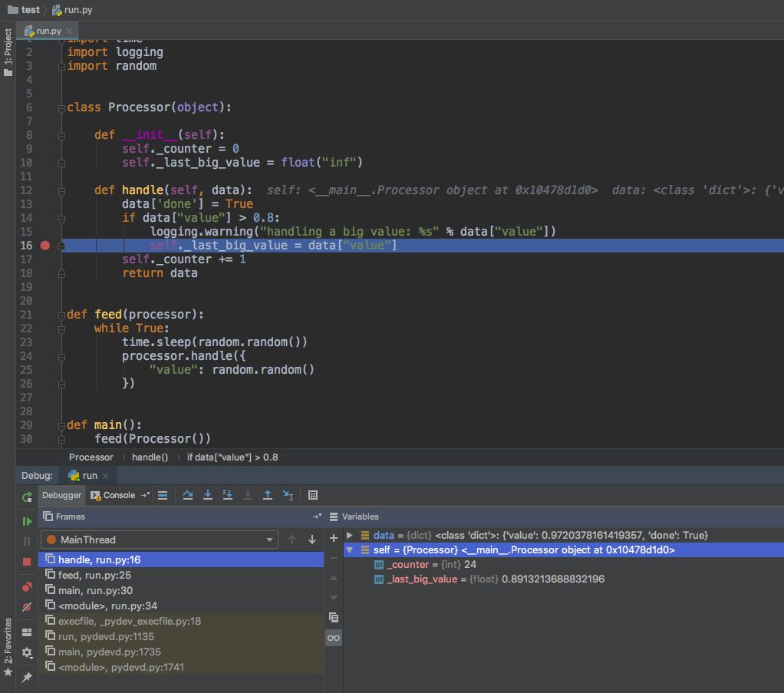The image size is (784, 693).
Task: Click the handle() breadcrumb
Action: tap(150, 457)
